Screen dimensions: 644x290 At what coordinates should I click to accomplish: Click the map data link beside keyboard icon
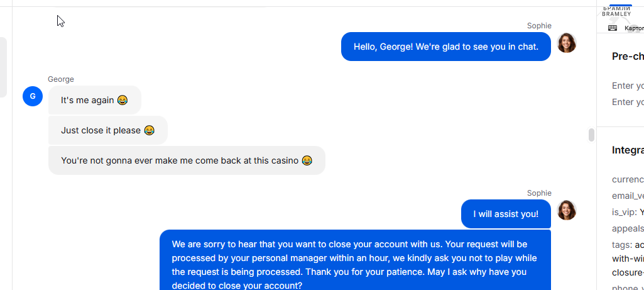point(634,28)
